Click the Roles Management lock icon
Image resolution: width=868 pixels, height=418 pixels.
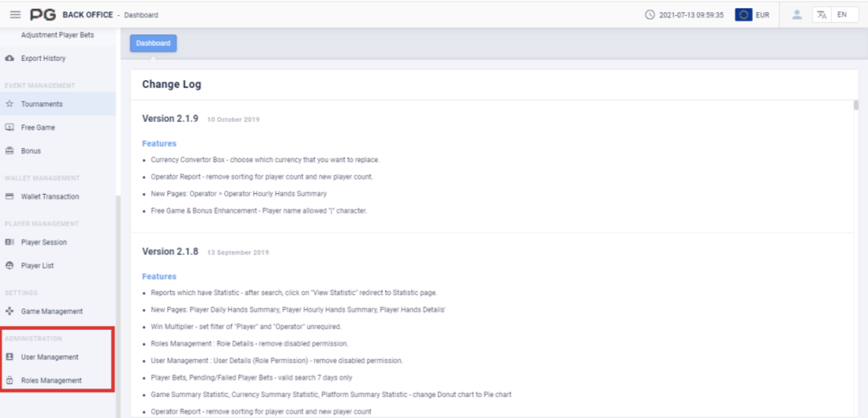click(9, 381)
